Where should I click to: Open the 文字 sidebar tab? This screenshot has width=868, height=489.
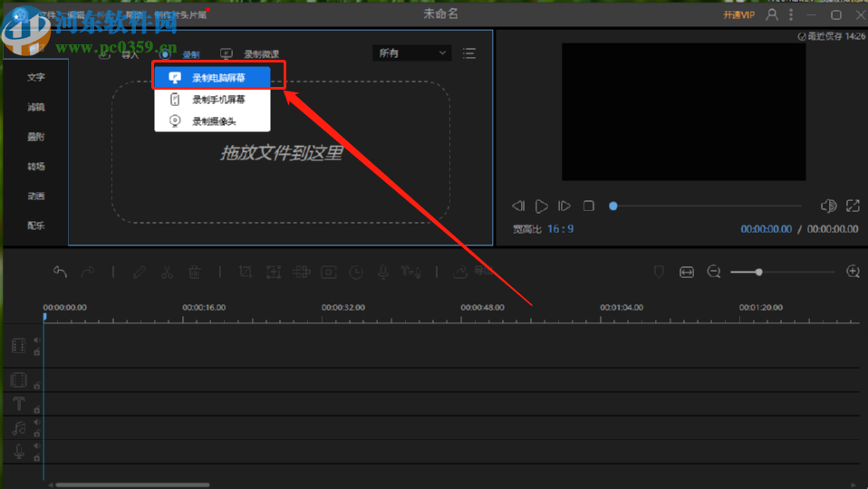36,78
